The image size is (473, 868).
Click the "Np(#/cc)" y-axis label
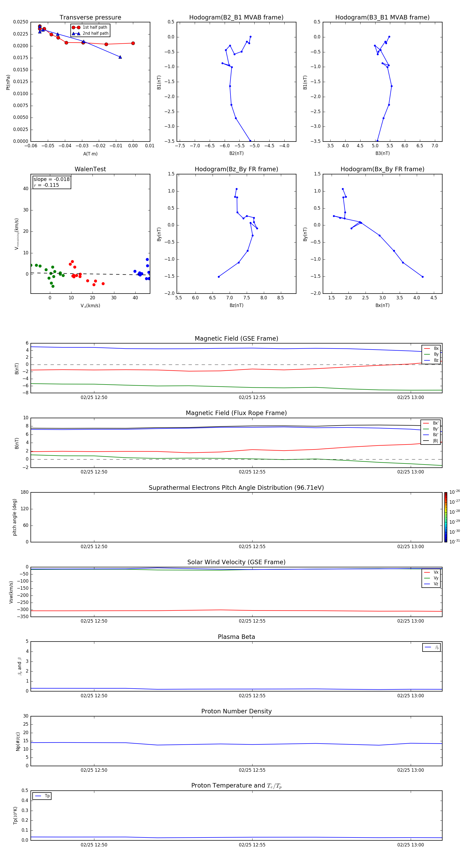[18, 741]
